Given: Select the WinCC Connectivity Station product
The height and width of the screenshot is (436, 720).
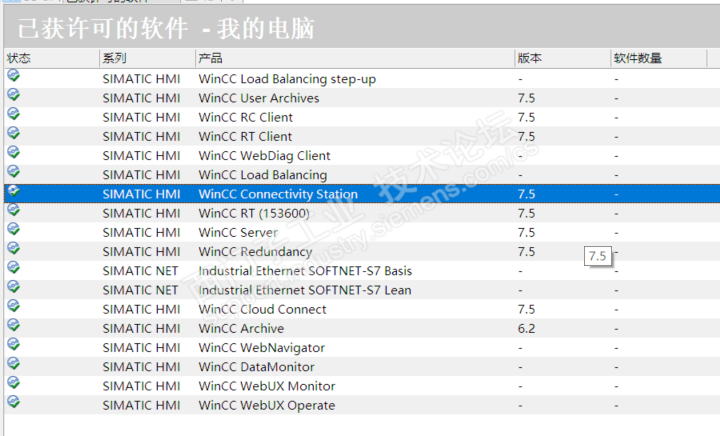Looking at the screenshot, I should pos(278,194).
